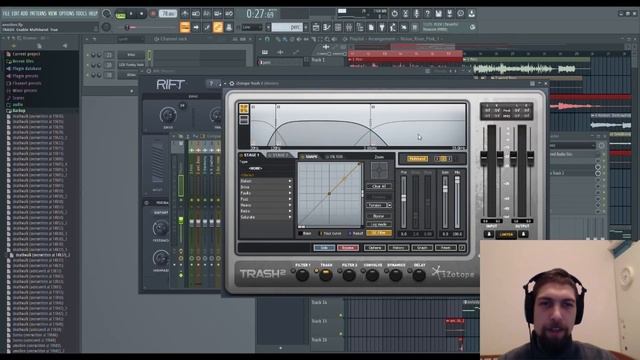Show the channel rack window icon
The width and height of the screenshot is (640, 360).
pyautogui.click(x=338, y=27)
